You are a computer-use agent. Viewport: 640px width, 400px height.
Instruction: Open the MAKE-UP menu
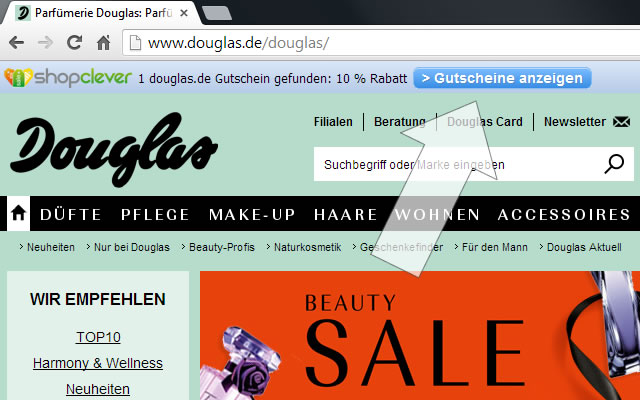pyautogui.click(x=252, y=214)
